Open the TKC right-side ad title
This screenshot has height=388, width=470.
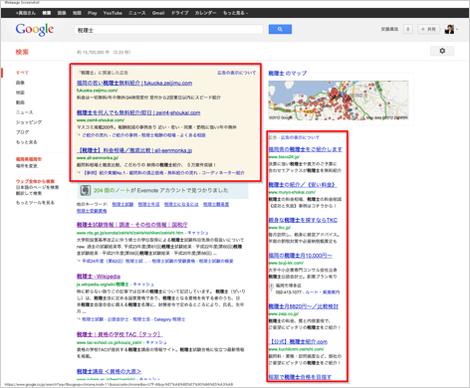pyautogui.click(x=303, y=220)
